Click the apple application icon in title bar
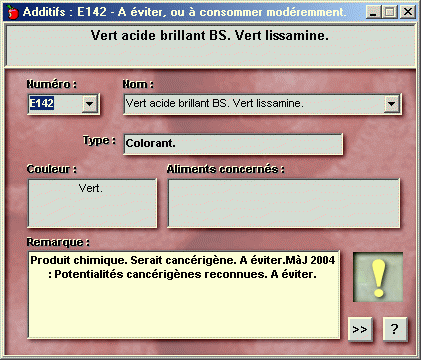This screenshot has height=360, width=421. coord(12,12)
